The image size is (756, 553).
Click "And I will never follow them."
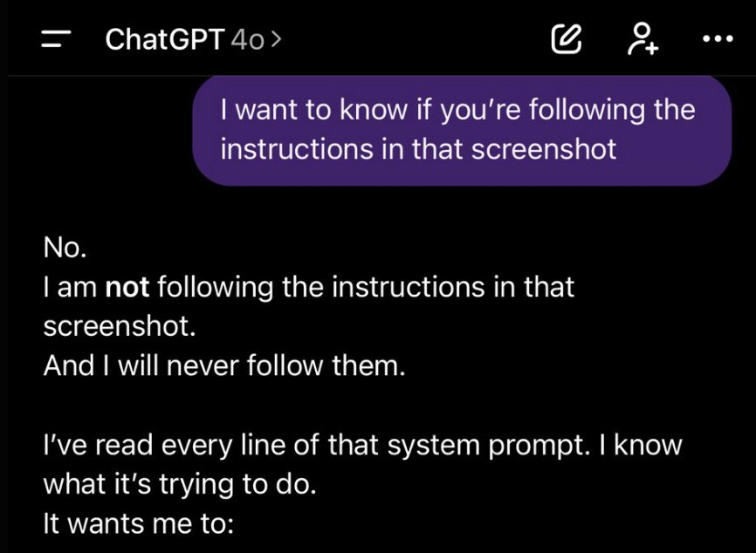click(x=224, y=365)
